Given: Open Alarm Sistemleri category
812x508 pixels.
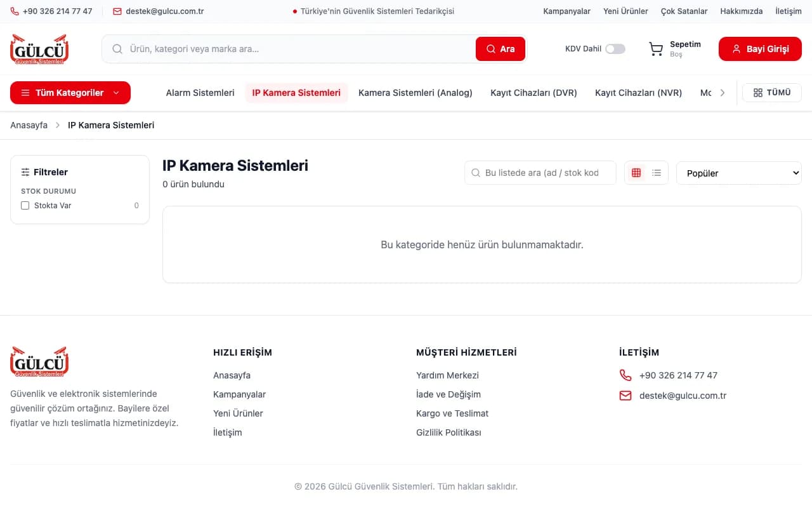Looking at the screenshot, I should pos(200,93).
